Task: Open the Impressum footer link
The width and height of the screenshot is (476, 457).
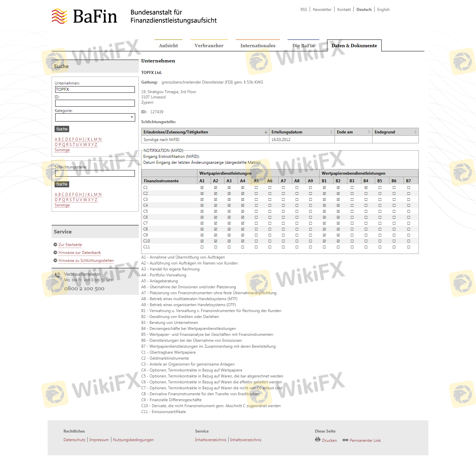Action: [x=99, y=440]
